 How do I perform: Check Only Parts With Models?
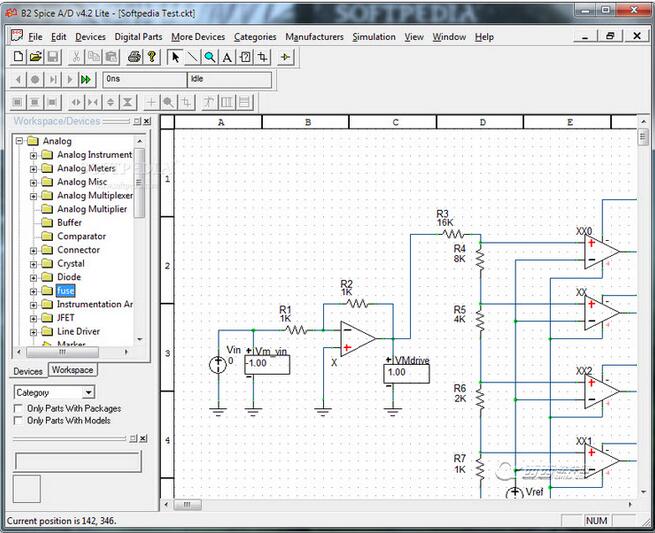(x=18, y=421)
